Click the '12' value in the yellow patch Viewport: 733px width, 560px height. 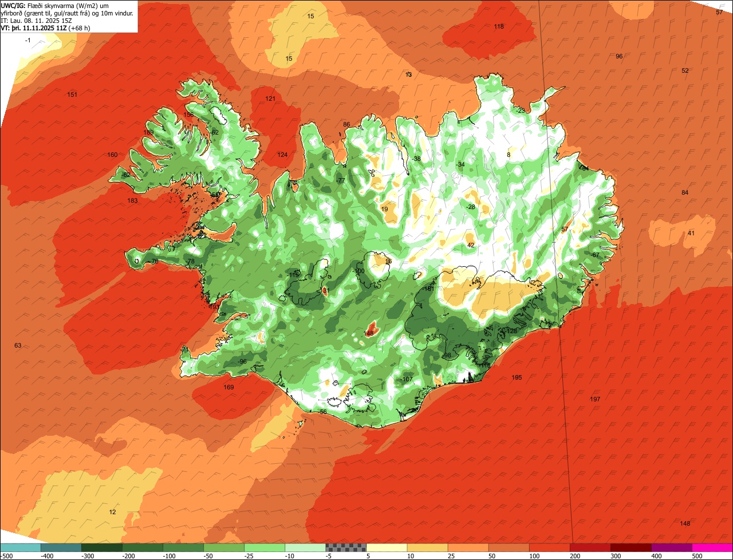[x=112, y=512]
